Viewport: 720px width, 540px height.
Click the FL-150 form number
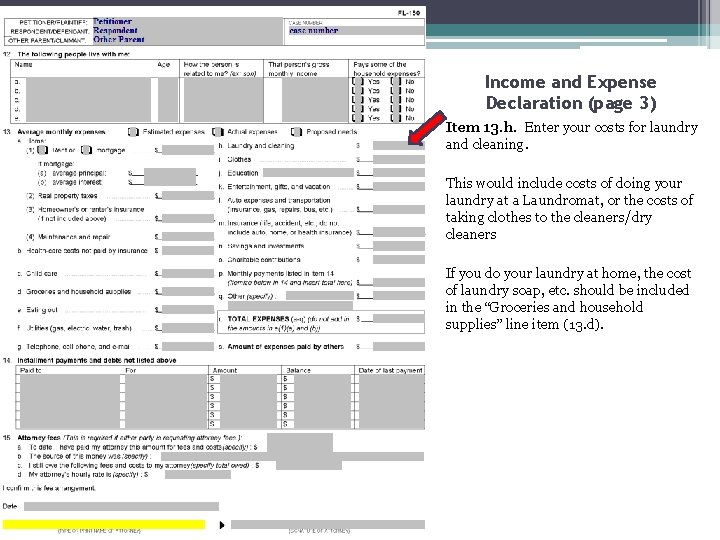pyautogui.click(x=409, y=13)
